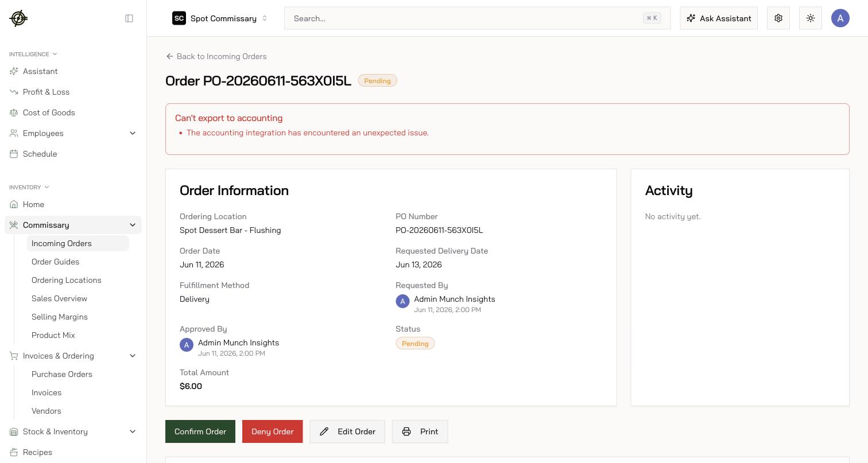The height and width of the screenshot is (463, 868).
Task: Click the Profit & Loss trend icon
Action: tap(14, 92)
